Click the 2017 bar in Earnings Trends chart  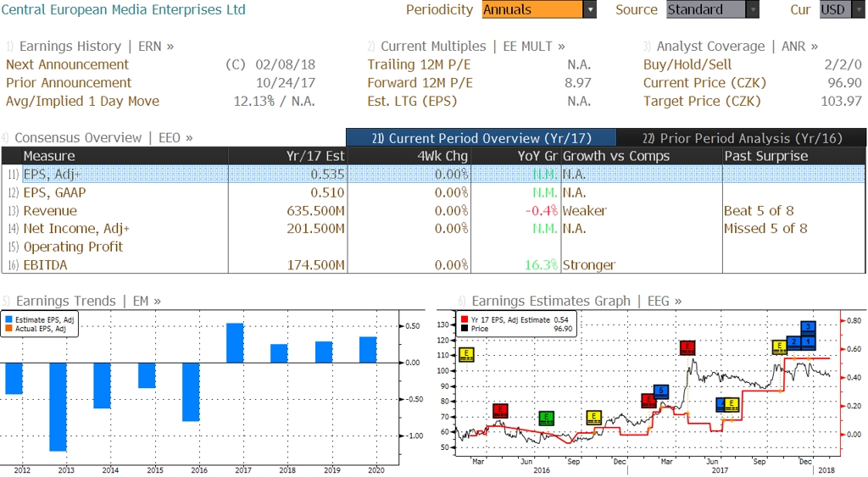point(235,343)
